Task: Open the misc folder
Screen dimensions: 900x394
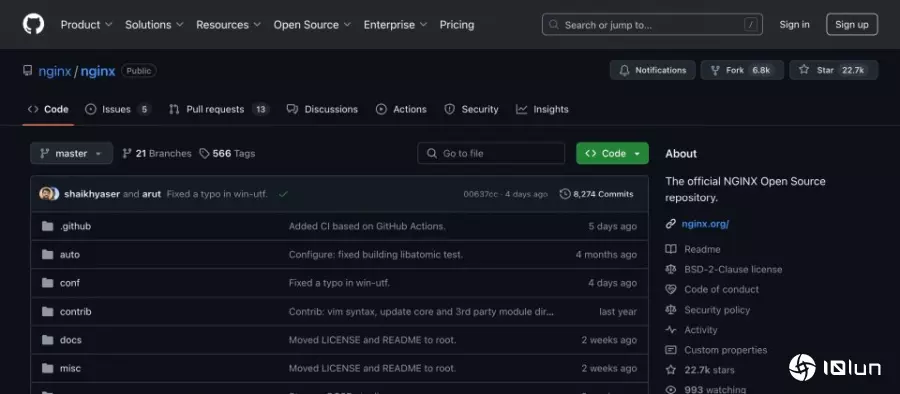Action: click(70, 369)
